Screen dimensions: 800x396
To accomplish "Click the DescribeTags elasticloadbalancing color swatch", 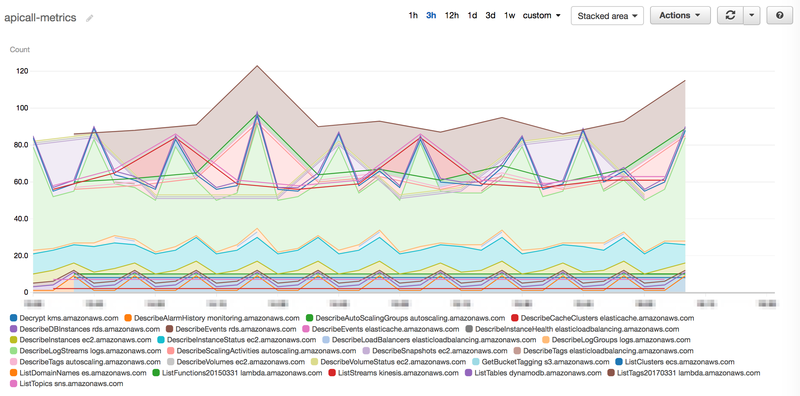I will (517, 351).
